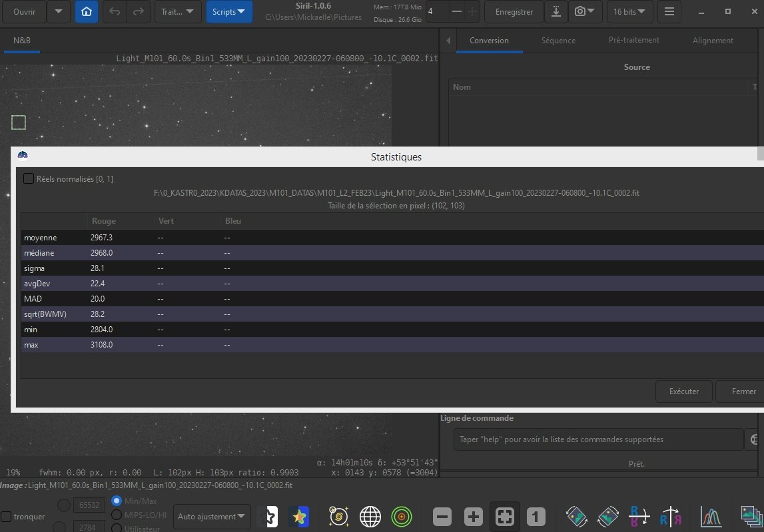Click the zoom to fit icon
Screen dimensions: 764x532
pyautogui.click(x=504, y=517)
